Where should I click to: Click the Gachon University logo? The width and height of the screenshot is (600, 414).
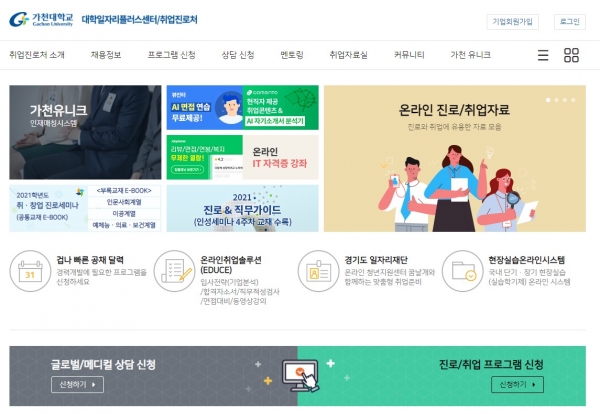[41, 19]
